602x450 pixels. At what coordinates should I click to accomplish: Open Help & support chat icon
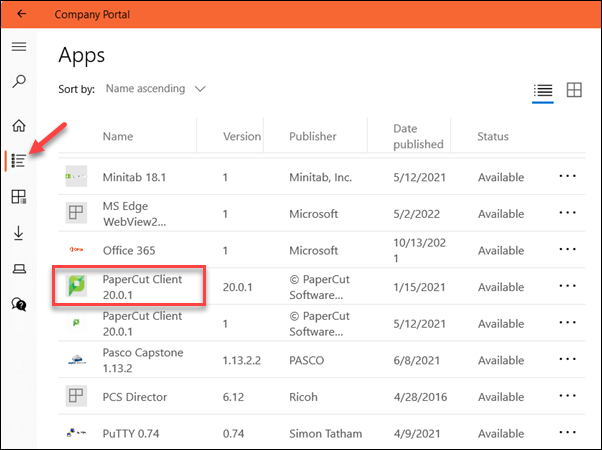point(19,304)
